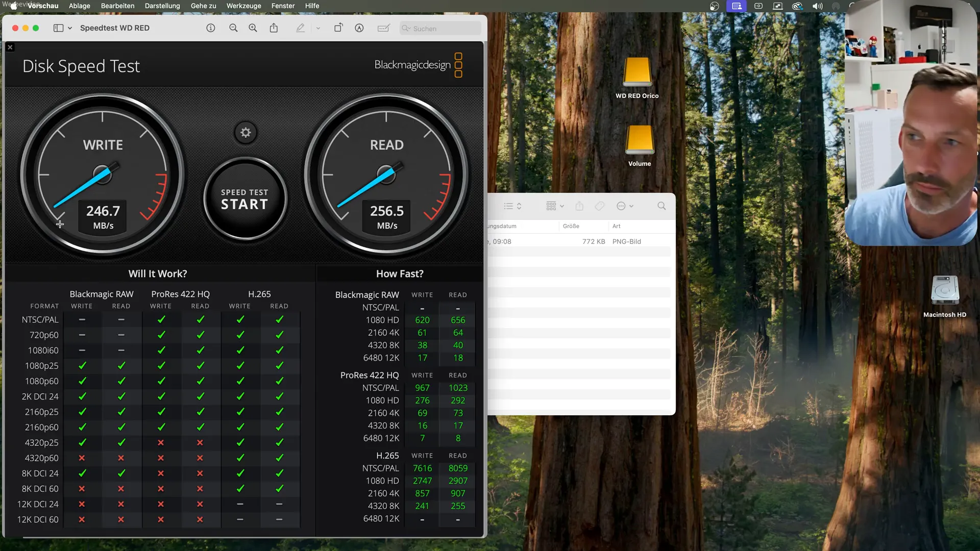Image resolution: width=980 pixels, height=551 pixels.
Task: Open the AirDrop status icon in menu bar
Action: pos(836,6)
